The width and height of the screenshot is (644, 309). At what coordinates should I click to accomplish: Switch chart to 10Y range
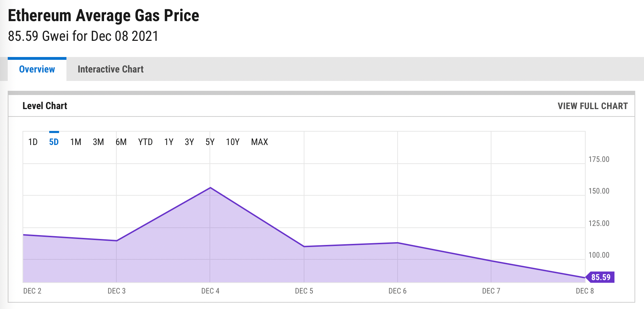coord(233,142)
